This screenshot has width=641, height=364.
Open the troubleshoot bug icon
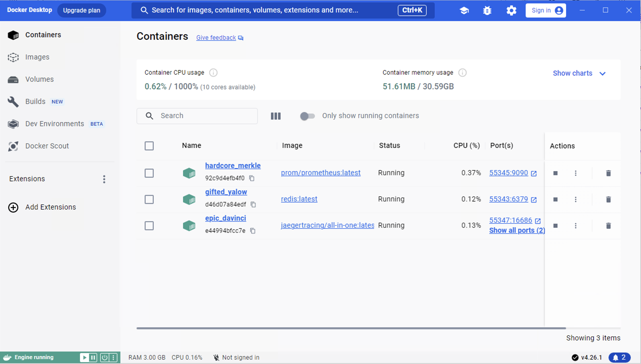coord(487,10)
